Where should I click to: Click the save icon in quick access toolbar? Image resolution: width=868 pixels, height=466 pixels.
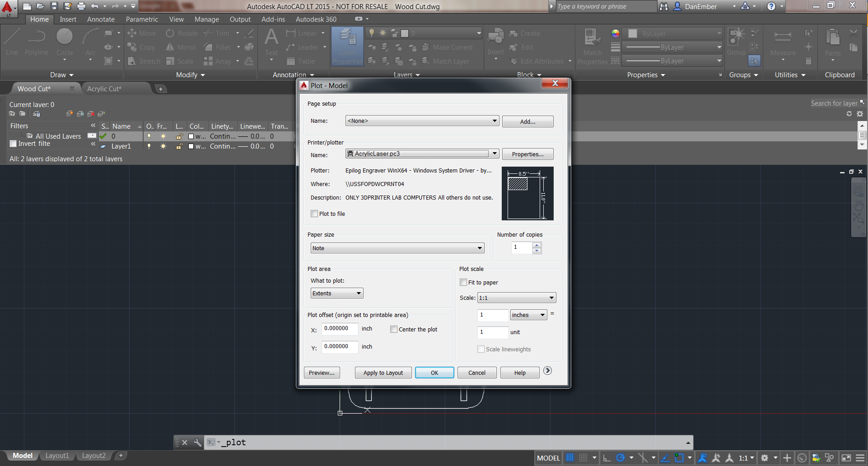54,6
